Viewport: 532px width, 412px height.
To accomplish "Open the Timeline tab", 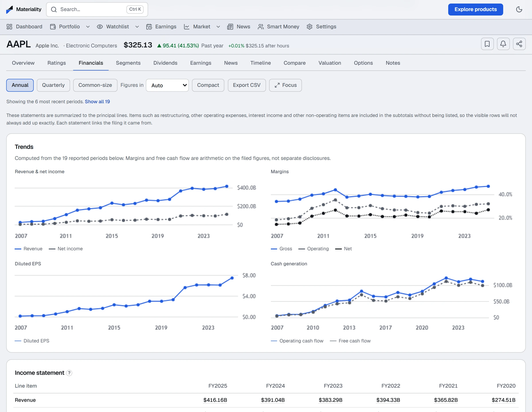I will [260, 63].
